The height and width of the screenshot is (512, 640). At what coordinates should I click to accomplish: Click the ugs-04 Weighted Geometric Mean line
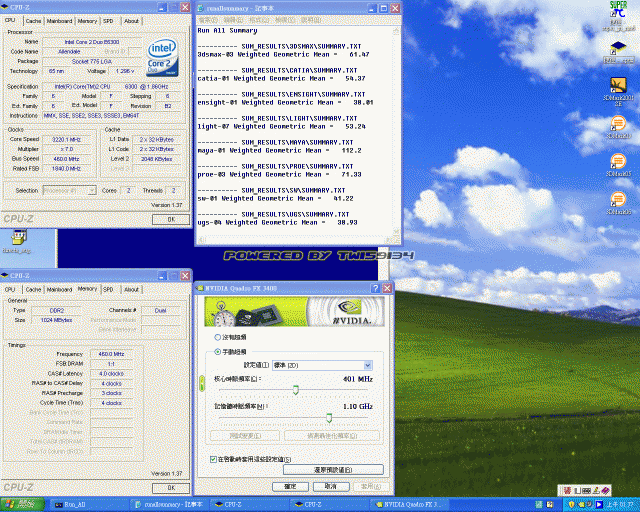pos(277,223)
